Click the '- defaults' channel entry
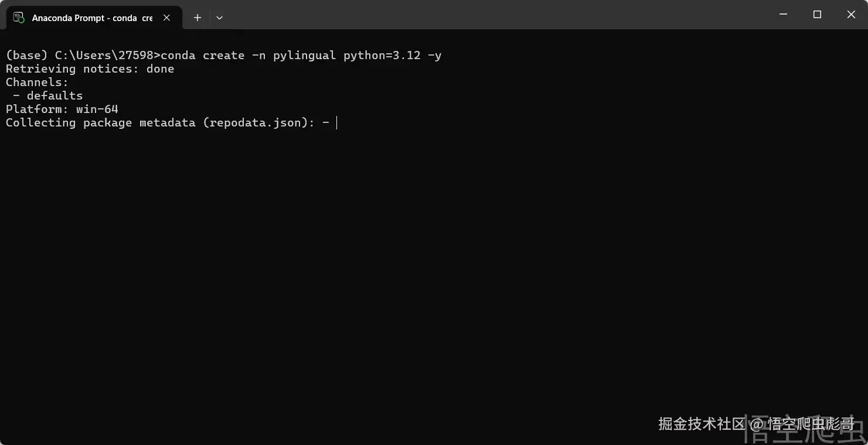 point(48,96)
